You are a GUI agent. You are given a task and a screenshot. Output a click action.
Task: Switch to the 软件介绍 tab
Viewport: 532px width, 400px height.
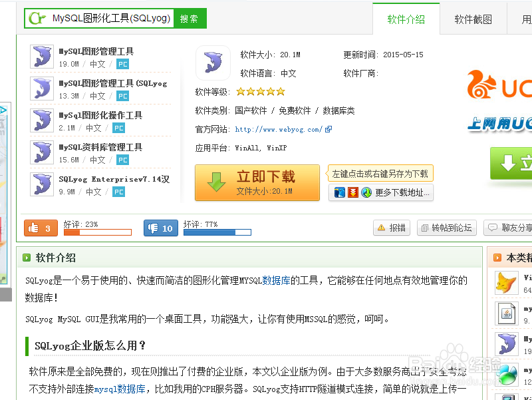406,19
